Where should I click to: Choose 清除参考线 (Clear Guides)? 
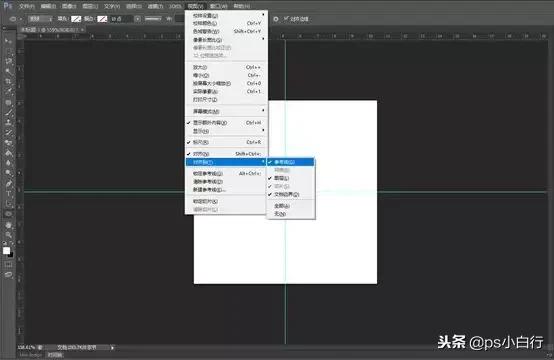click(x=226, y=182)
